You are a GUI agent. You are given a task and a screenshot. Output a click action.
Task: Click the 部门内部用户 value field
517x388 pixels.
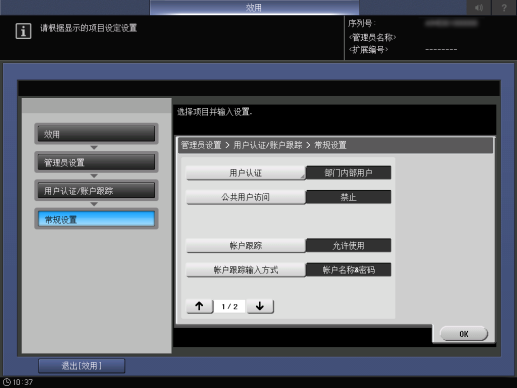click(348, 173)
